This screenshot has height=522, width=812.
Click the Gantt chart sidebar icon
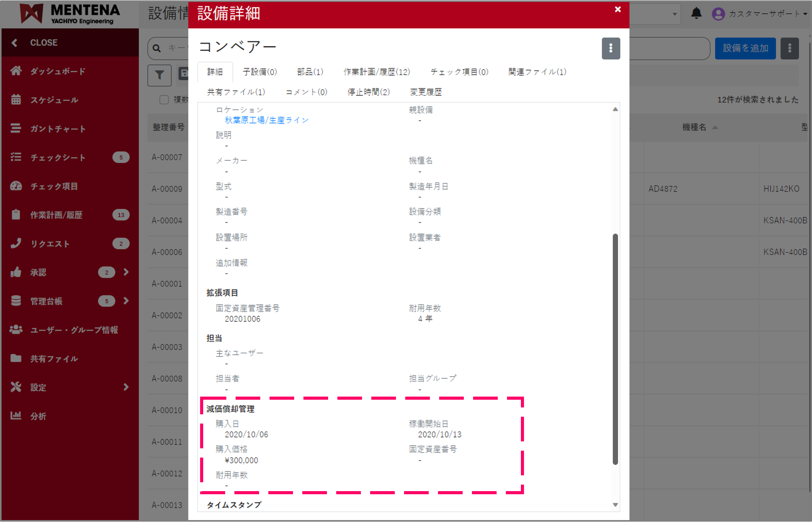(x=16, y=128)
